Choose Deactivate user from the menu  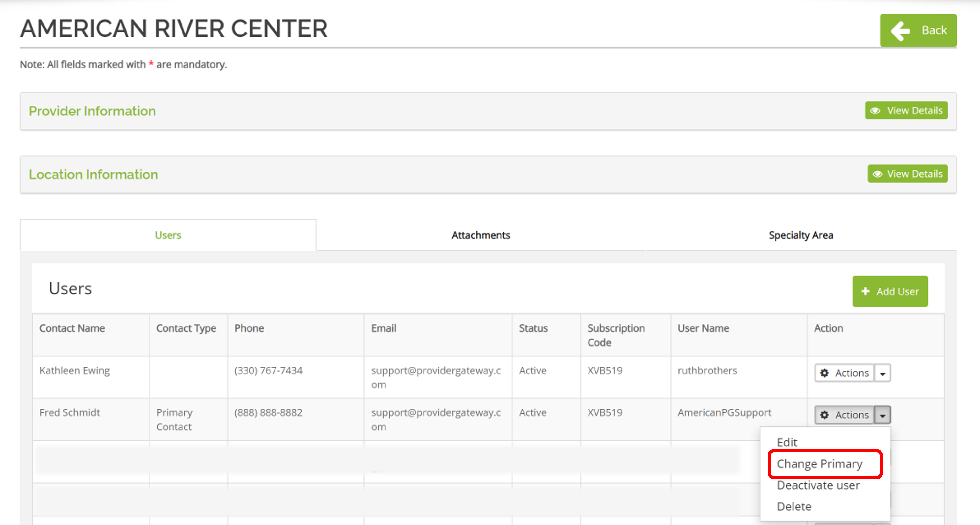pos(818,485)
